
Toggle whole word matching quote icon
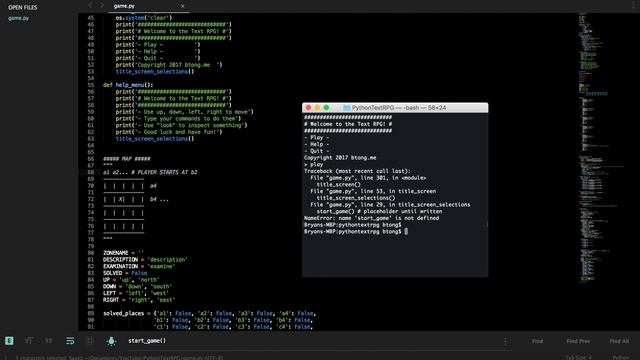pyautogui.click(x=49, y=341)
